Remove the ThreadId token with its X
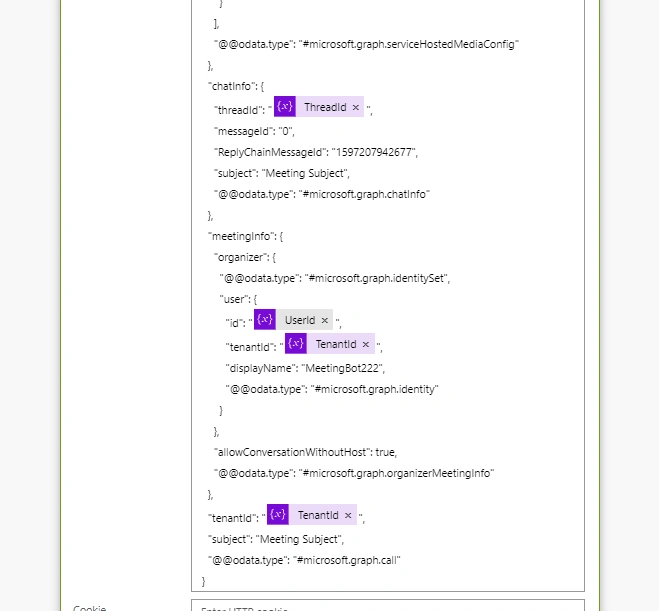The height and width of the screenshot is (611, 659). pyautogui.click(x=356, y=108)
